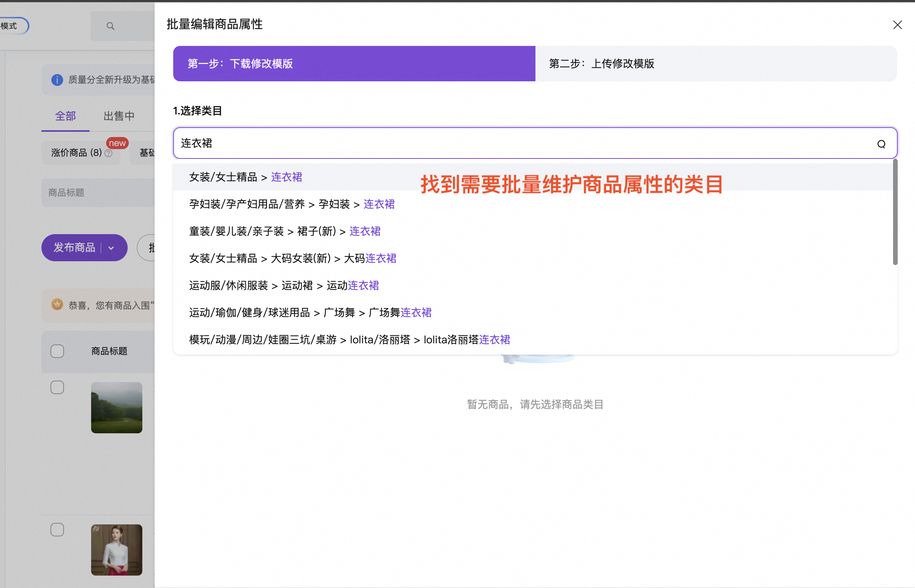Open 发布商品 dropdown arrow
The width and height of the screenshot is (915, 588).
[x=111, y=248]
